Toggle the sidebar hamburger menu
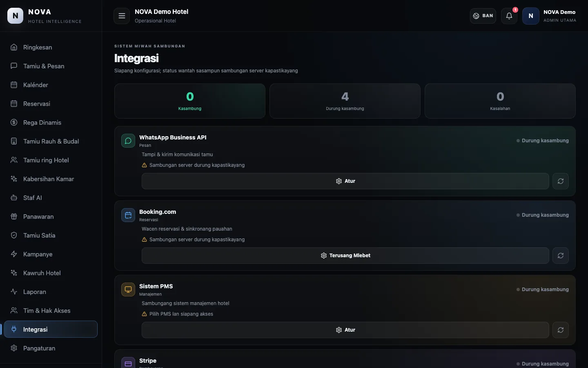 pyautogui.click(x=122, y=16)
